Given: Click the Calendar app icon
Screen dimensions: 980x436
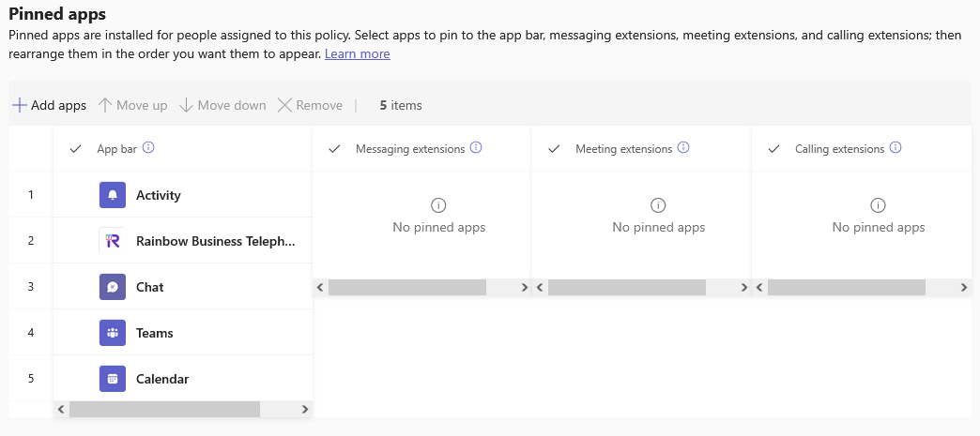Looking at the screenshot, I should tap(112, 379).
